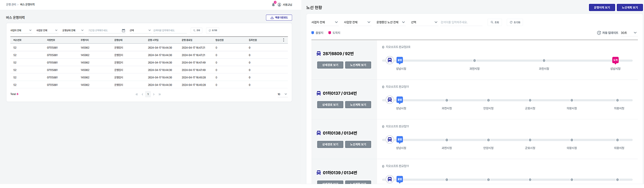The height and width of the screenshot is (188, 644).
Task: Click 노선계획 보기 for bus 01하0137
Action: pos(358,104)
